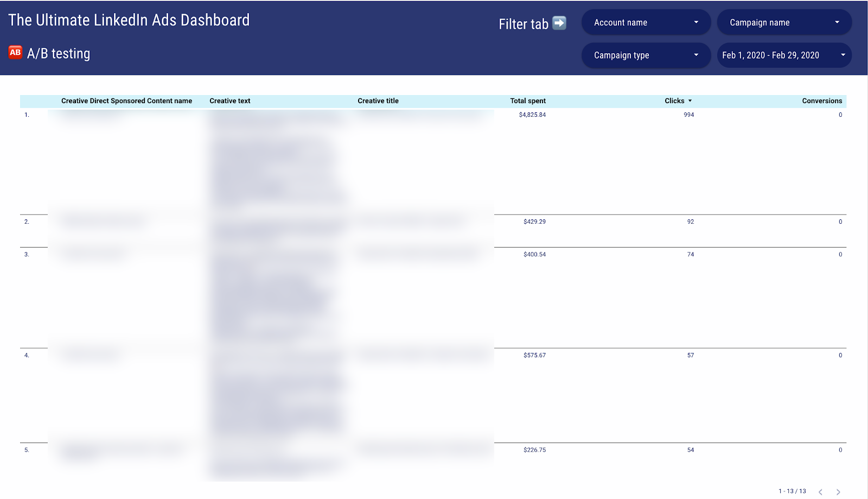Click the Clicks column sort arrow
This screenshot has width=868, height=499.
[x=690, y=101]
